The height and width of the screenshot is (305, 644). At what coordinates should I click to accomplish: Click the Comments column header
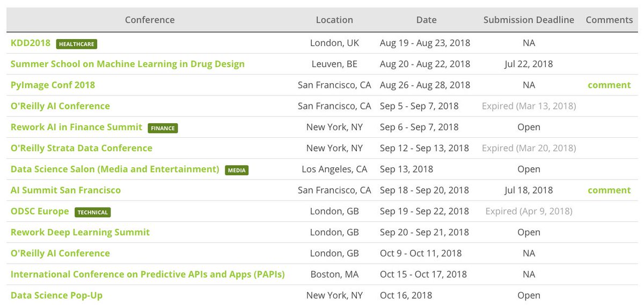point(609,20)
